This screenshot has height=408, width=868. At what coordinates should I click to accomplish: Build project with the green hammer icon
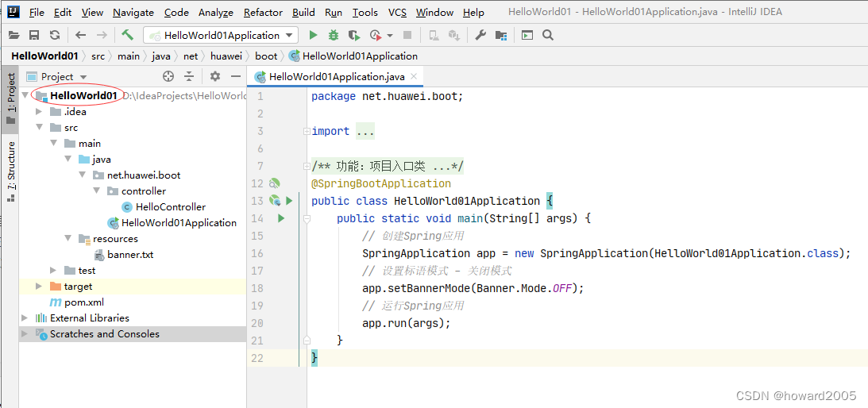pyautogui.click(x=128, y=36)
